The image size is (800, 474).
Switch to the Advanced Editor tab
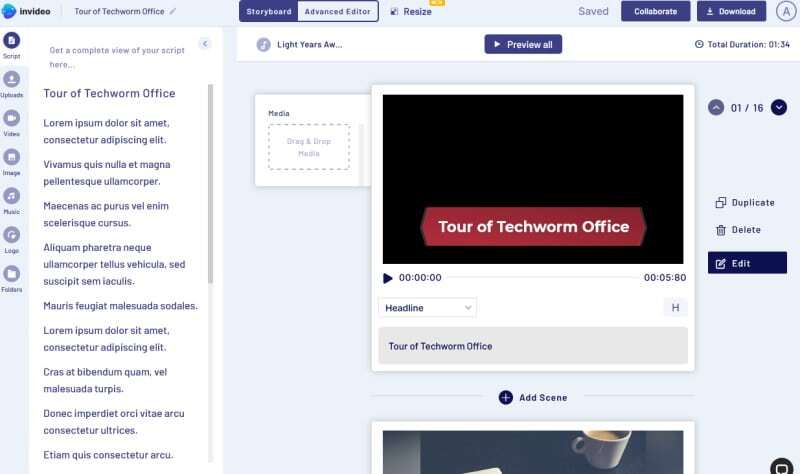click(338, 11)
